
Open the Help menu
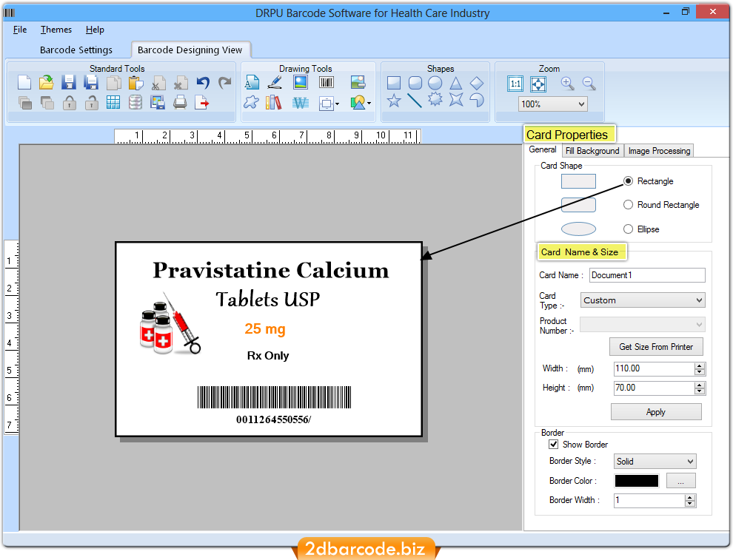point(95,30)
